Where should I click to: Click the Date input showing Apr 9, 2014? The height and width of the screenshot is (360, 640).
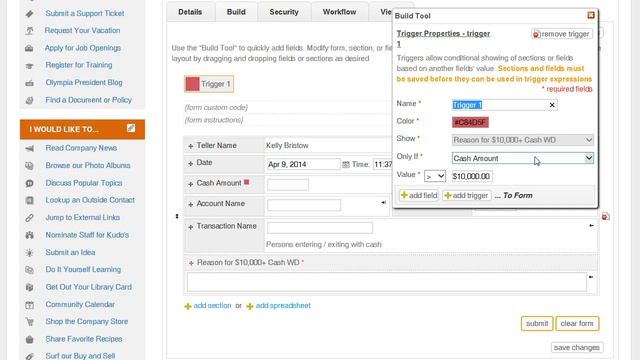303,164
